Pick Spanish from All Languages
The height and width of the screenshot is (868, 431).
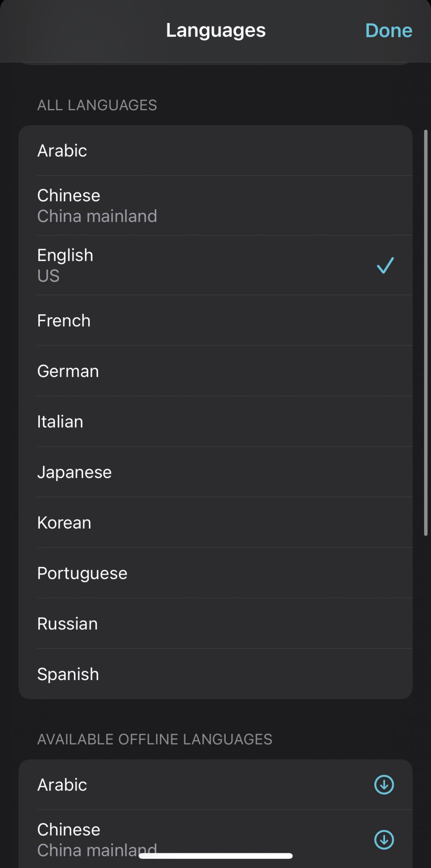[x=68, y=674]
